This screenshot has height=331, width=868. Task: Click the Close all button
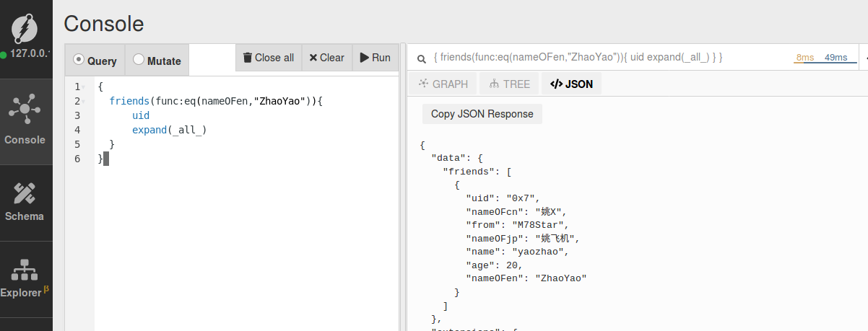268,58
